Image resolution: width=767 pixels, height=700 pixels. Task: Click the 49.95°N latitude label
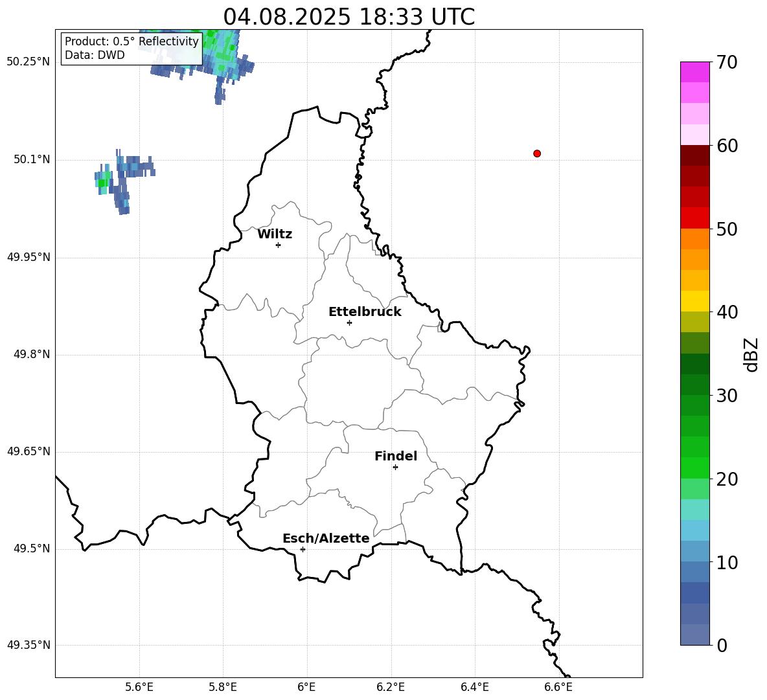coord(29,257)
